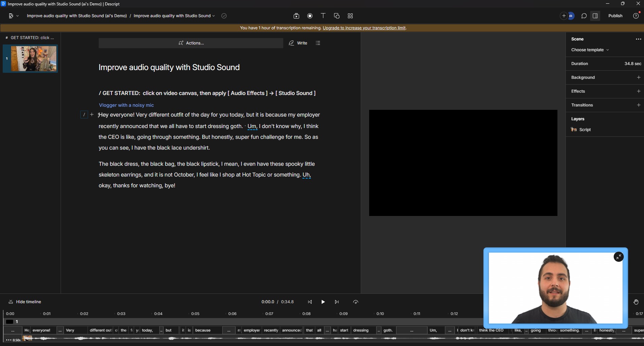
Task: Click the user avatar badge
Action: pos(571,16)
